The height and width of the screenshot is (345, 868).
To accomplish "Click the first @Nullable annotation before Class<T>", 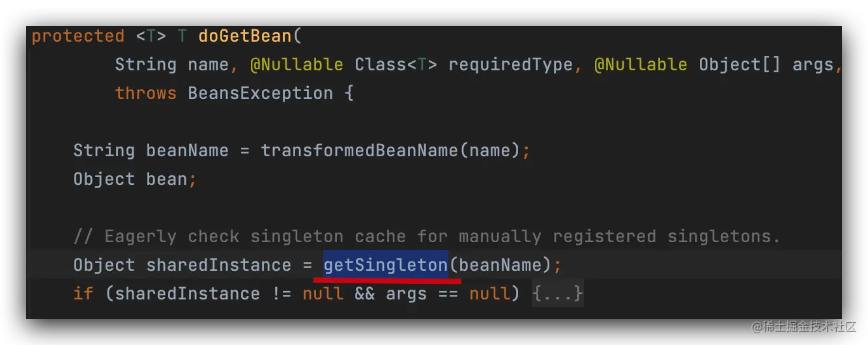I will (x=297, y=64).
